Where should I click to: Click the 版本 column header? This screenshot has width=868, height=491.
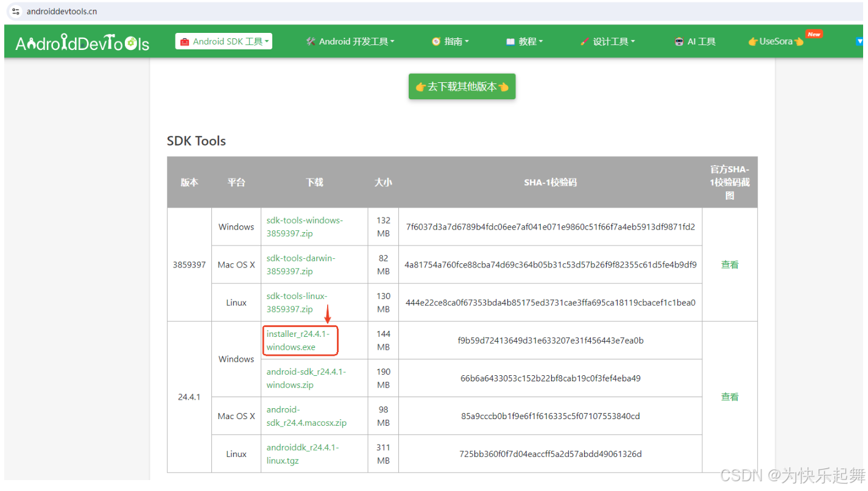point(189,182)
